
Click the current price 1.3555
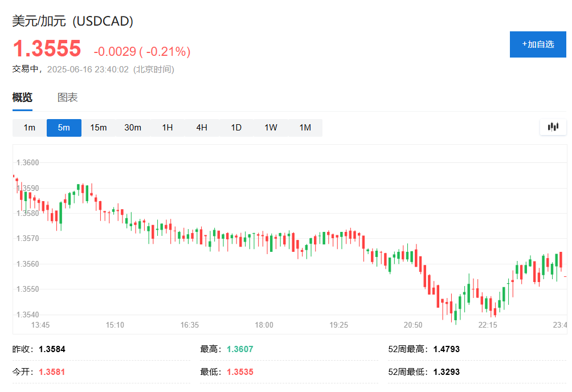[x=47, y=49]
